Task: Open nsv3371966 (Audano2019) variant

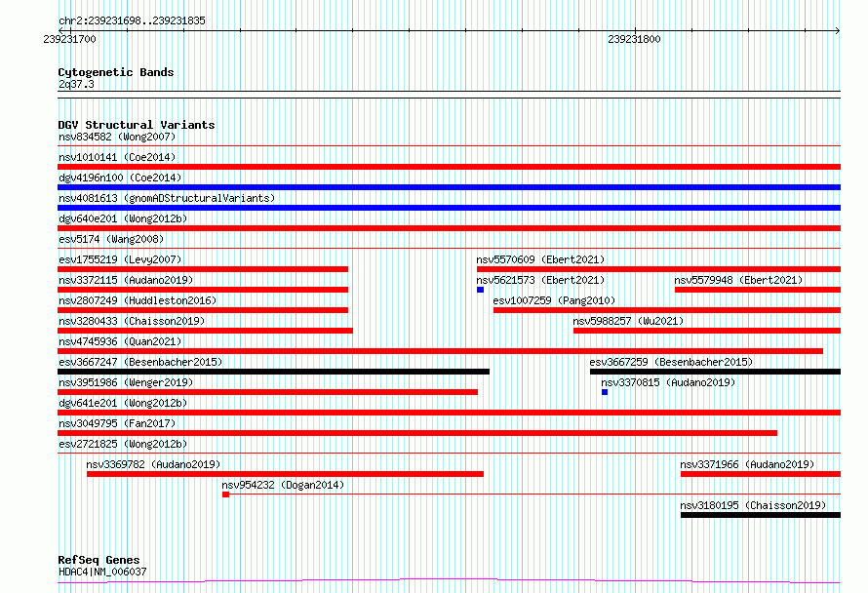Action: click(x=747, y=464)
